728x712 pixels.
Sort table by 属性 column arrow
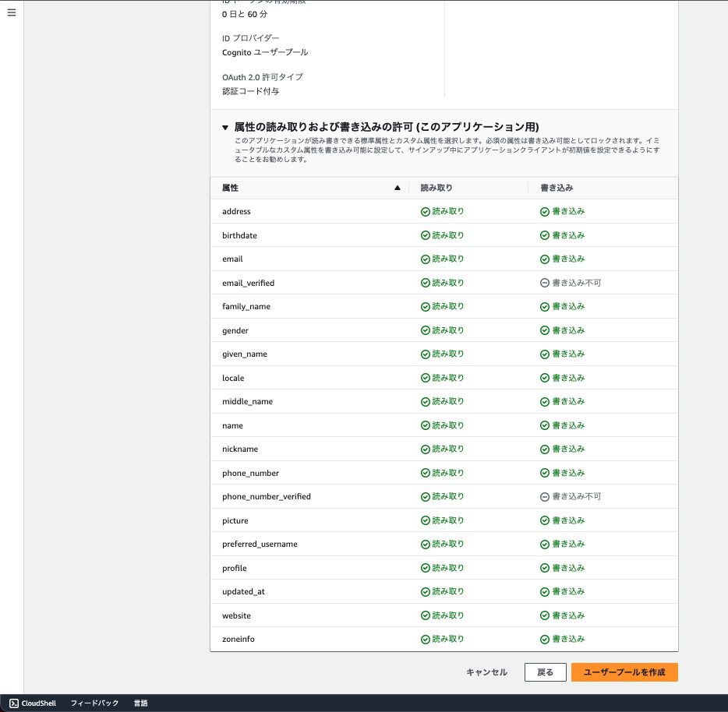pyautogui.click(x=398, y=188)
